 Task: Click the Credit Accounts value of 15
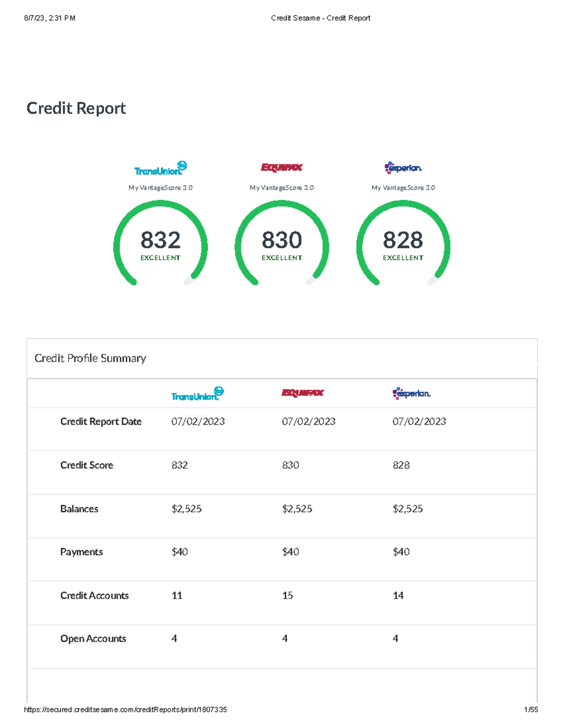tap(287, 595)
